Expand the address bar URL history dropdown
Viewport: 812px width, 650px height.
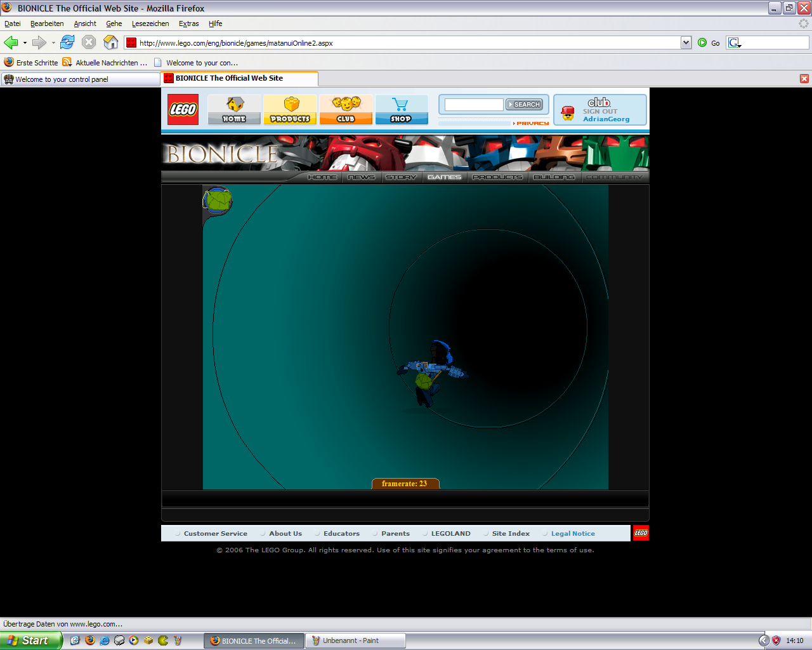coord(686,43)
